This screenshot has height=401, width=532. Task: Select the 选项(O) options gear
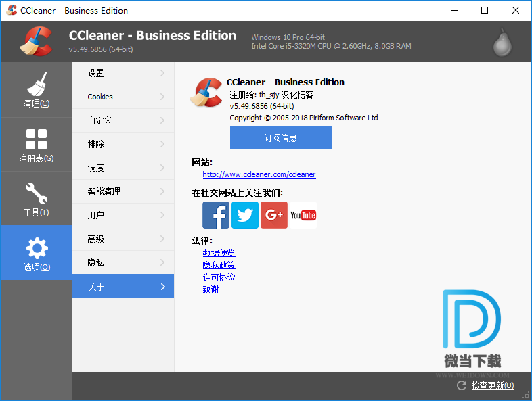click(37, 253)
